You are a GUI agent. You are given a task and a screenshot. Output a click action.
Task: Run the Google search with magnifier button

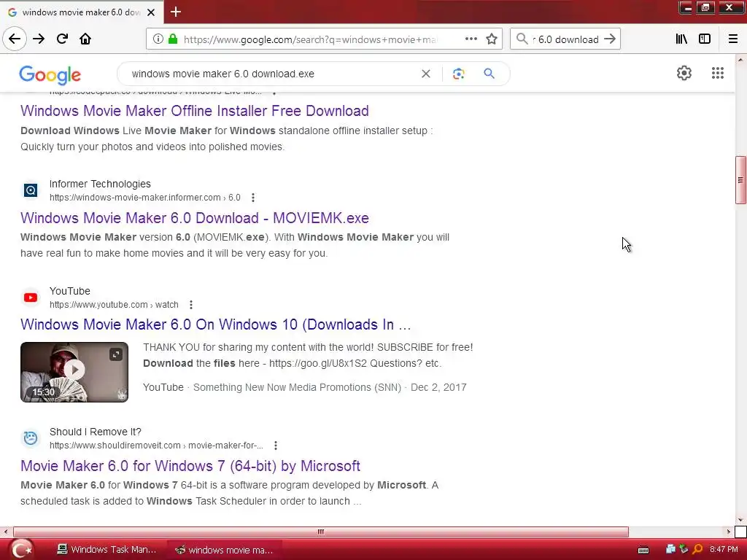(489, 74)
